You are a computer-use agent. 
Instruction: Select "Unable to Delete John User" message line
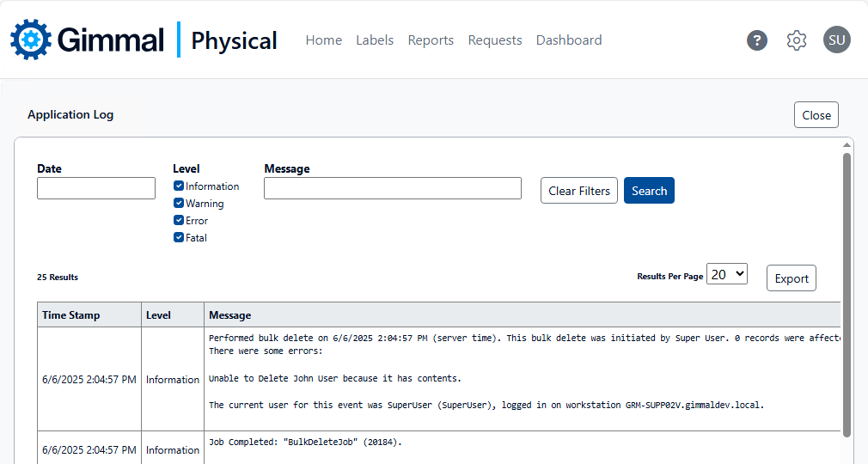click(x=335, y=378)
